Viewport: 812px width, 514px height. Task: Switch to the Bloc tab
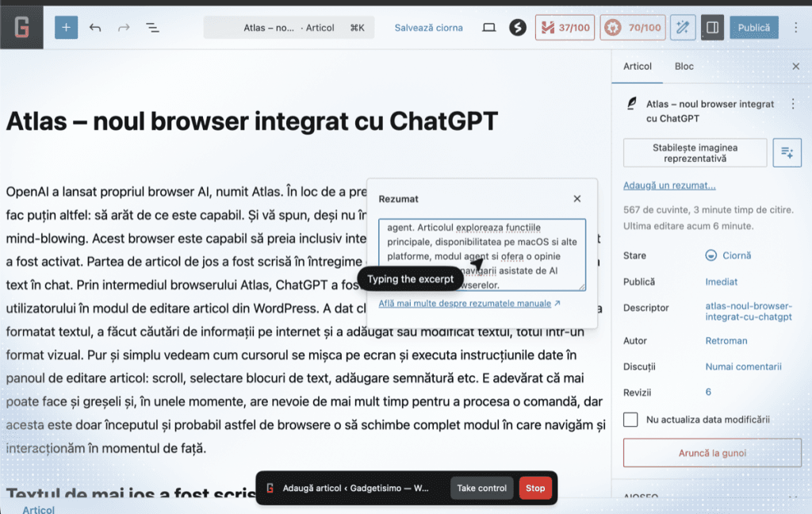pos(684,67)
